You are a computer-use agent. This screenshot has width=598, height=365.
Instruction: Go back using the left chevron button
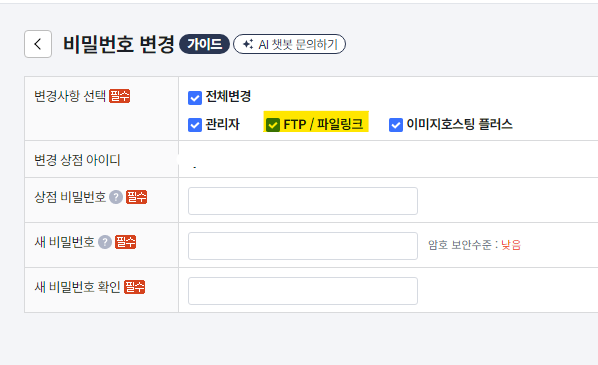(x=38, y=44)
